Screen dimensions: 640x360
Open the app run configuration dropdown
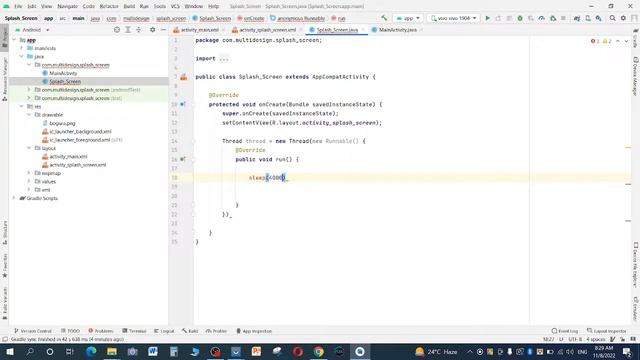408,18
